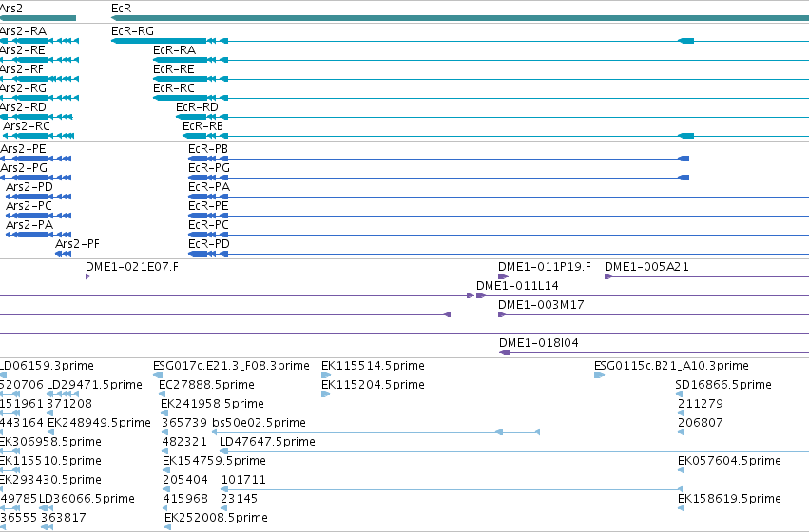
Task: Select the Ars2-RD transcript label
Action: pyautogui.click(x=23, y=107)
